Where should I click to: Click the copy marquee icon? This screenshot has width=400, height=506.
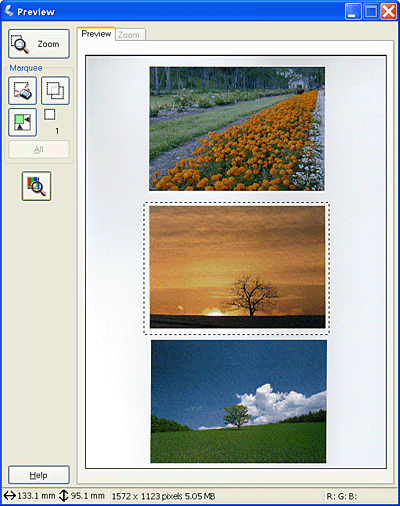(55, 90)
